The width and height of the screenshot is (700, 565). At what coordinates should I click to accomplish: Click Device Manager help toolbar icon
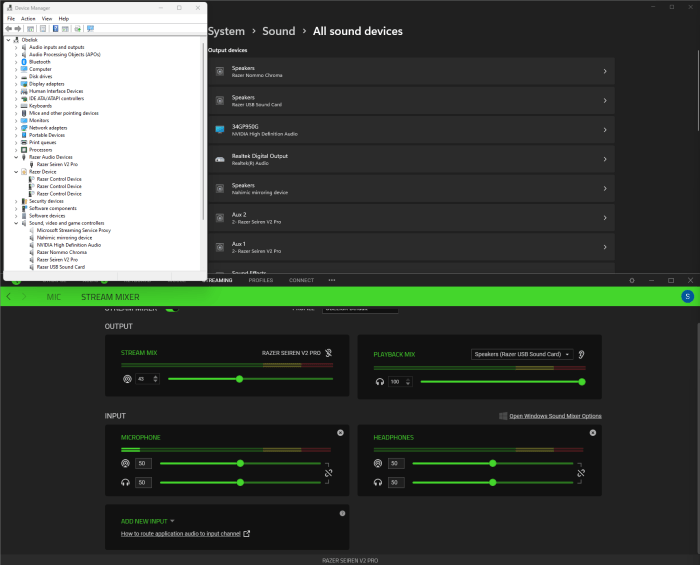pos(55,29)
